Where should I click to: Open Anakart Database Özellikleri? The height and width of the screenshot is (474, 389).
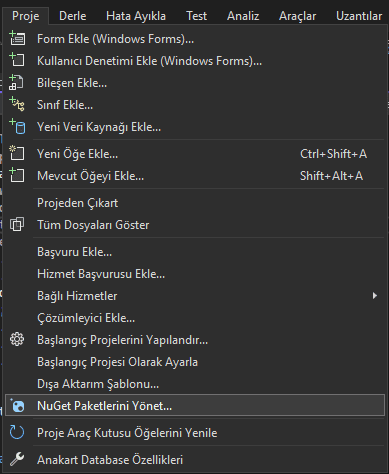pos(195,460)
